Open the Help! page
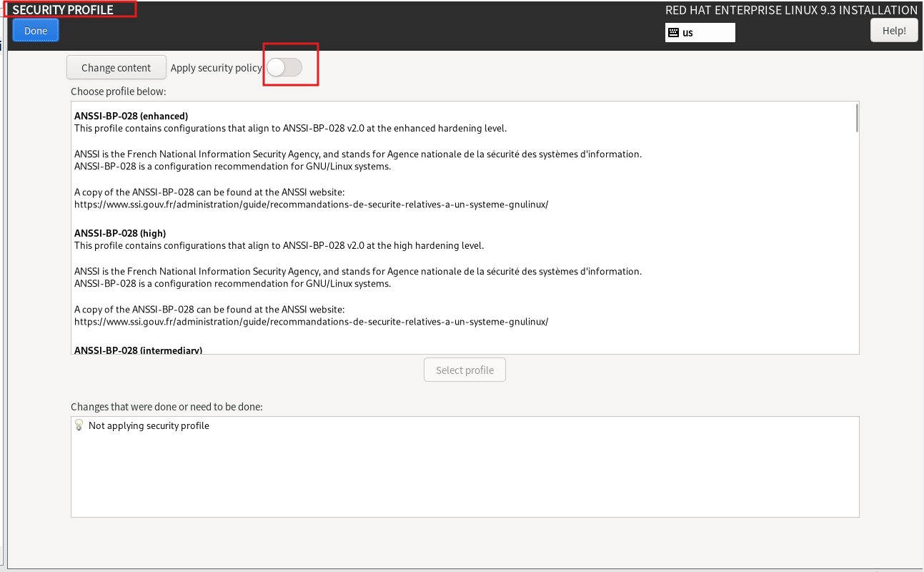This screenshot has height=572, width=924. click(894, 31)
